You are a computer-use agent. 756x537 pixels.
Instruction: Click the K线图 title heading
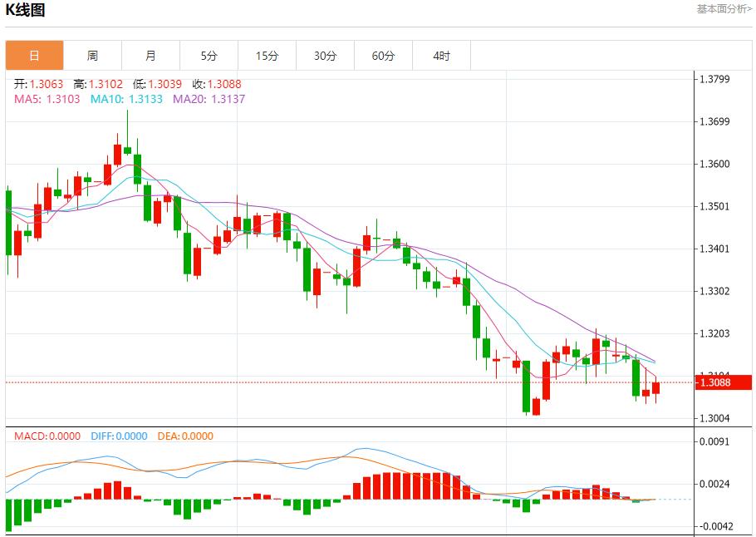pos(26,10)
